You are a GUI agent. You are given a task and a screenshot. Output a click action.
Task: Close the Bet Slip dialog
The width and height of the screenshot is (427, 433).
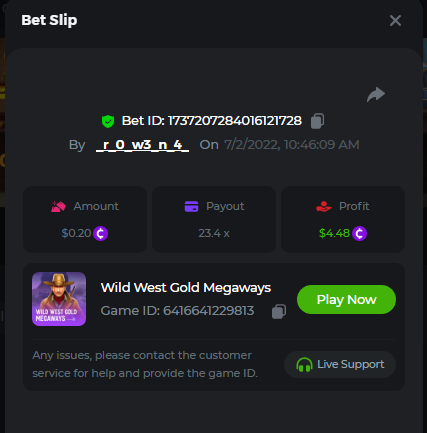coord(395,21)
